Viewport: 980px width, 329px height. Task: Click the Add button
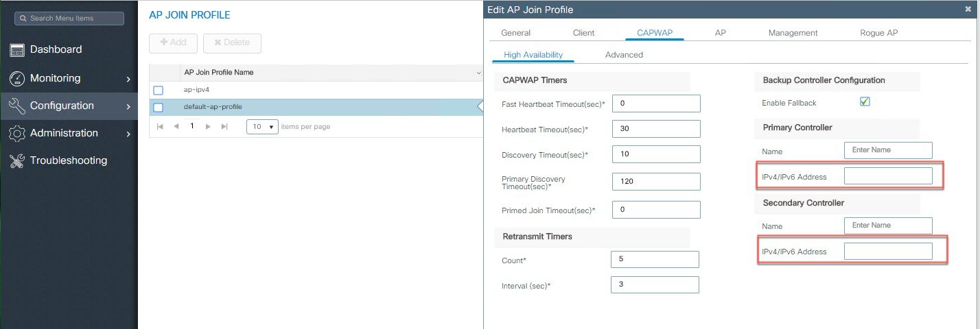[x=173, y=42]
